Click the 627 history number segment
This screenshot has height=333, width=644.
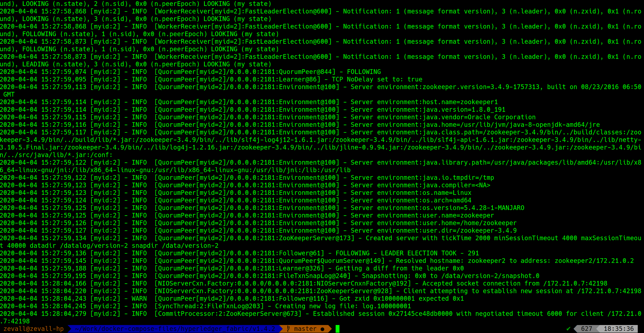click(587, 329)
